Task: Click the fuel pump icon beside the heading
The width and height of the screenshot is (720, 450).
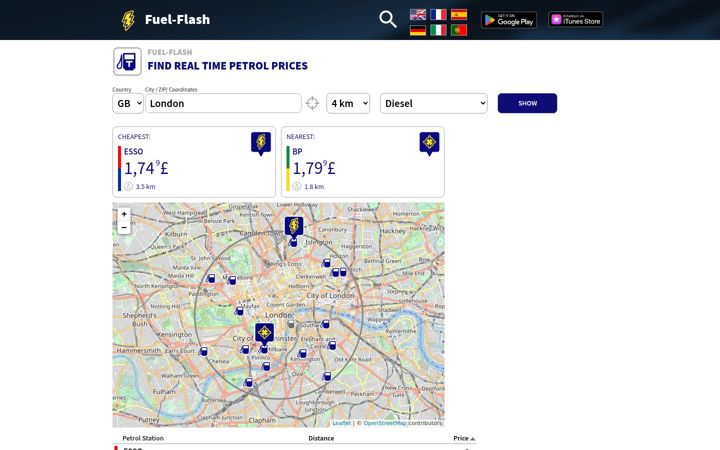Action: [127, 62]
